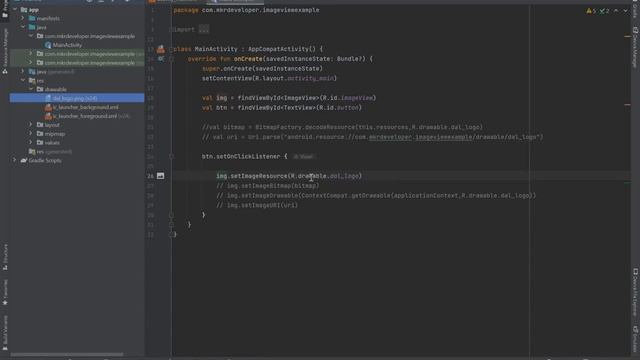Collapse the java folder arrow
Image resolution: width=640 pixels, height=360 pixels.
(x=23, y=27)
